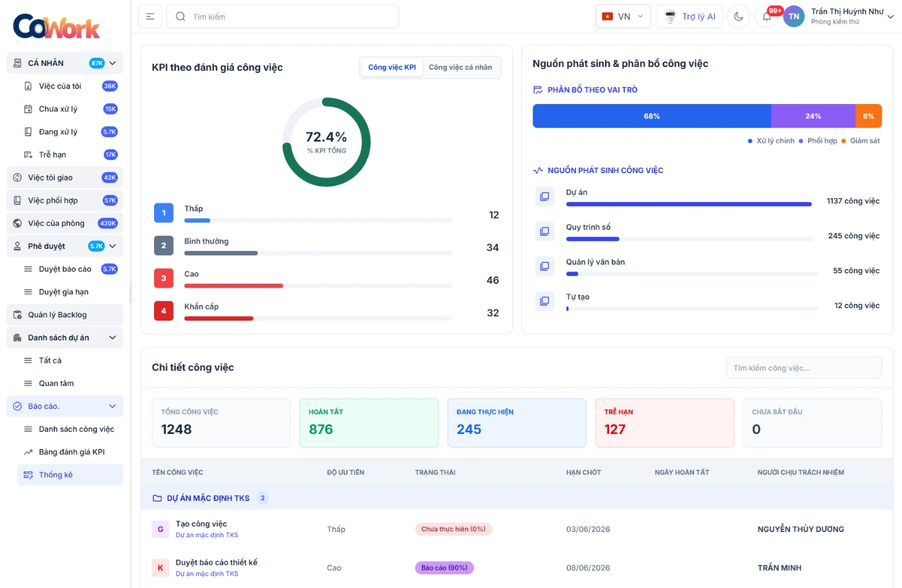
Task: Open Quản lý Backlog
Action: tap(65, 315)
